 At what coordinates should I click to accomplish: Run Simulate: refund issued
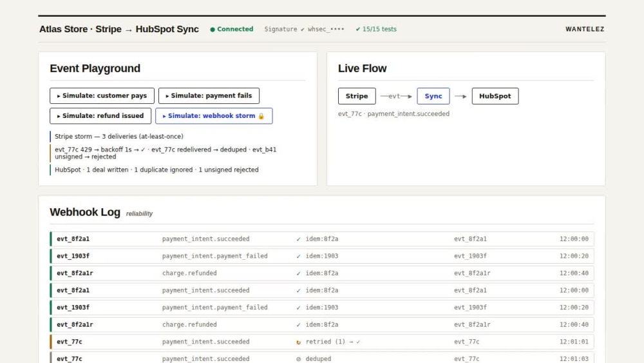100,116
